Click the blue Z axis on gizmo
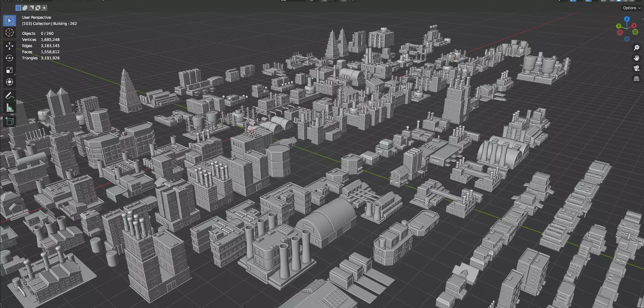The height and width of the screenshot is (308, 644). 627,19
